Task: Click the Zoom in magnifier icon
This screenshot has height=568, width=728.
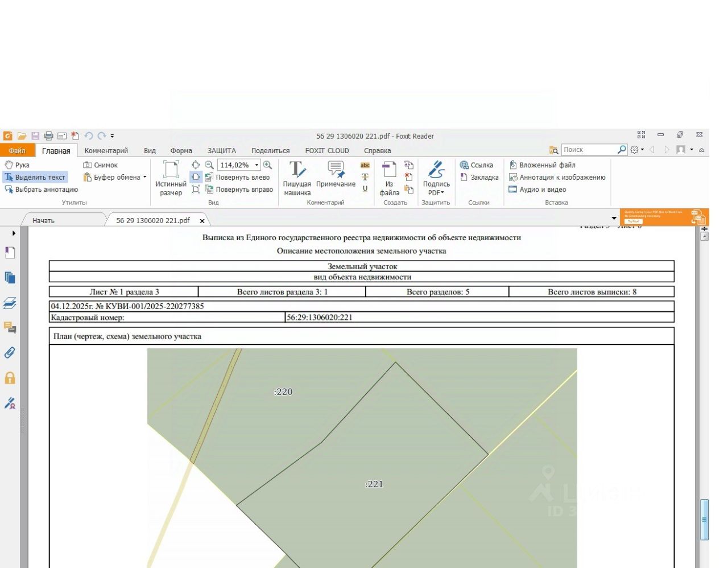Action: click(x=267, y=165)
